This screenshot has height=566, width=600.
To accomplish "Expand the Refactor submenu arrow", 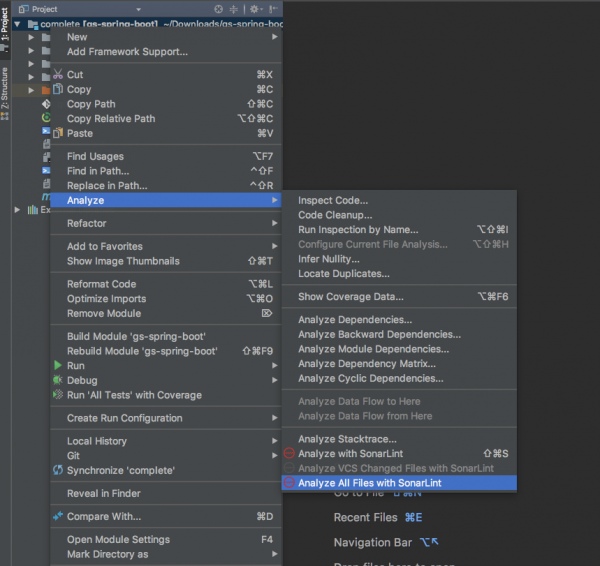I will coord(274,223).
